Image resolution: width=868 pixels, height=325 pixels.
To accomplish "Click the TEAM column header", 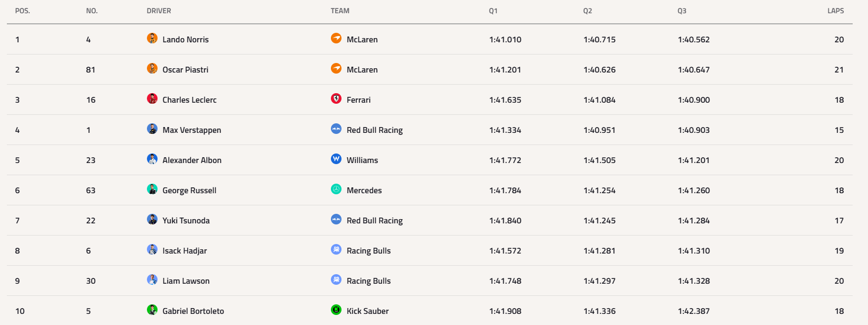I will (x=340, y=11).
